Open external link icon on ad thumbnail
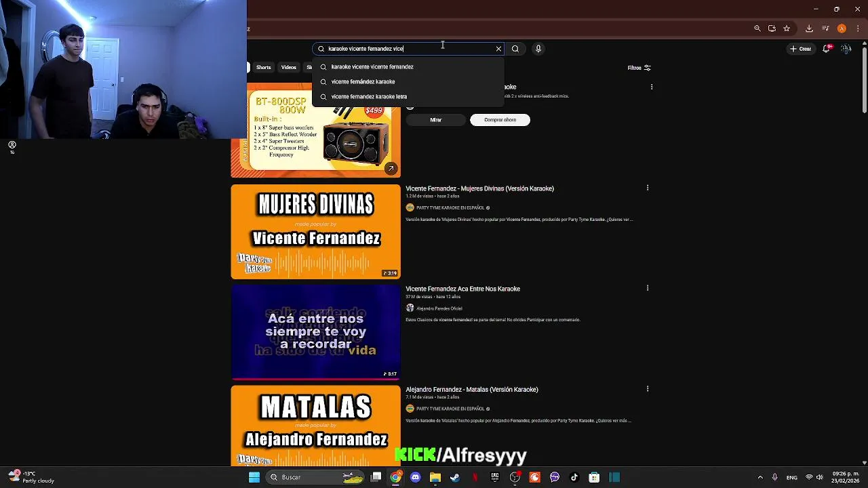This screenshot has width=868, height=488. coord(391,168)
